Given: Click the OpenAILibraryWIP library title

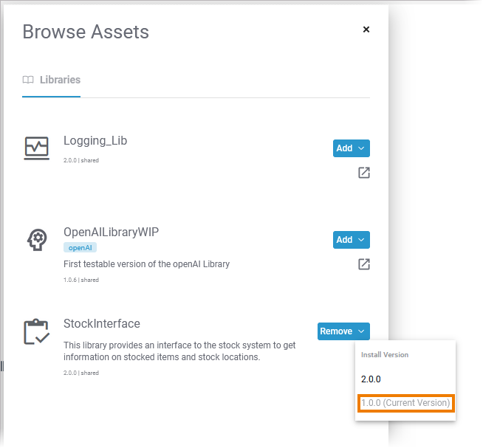Looking at the screenshot, I should (112, 232).
